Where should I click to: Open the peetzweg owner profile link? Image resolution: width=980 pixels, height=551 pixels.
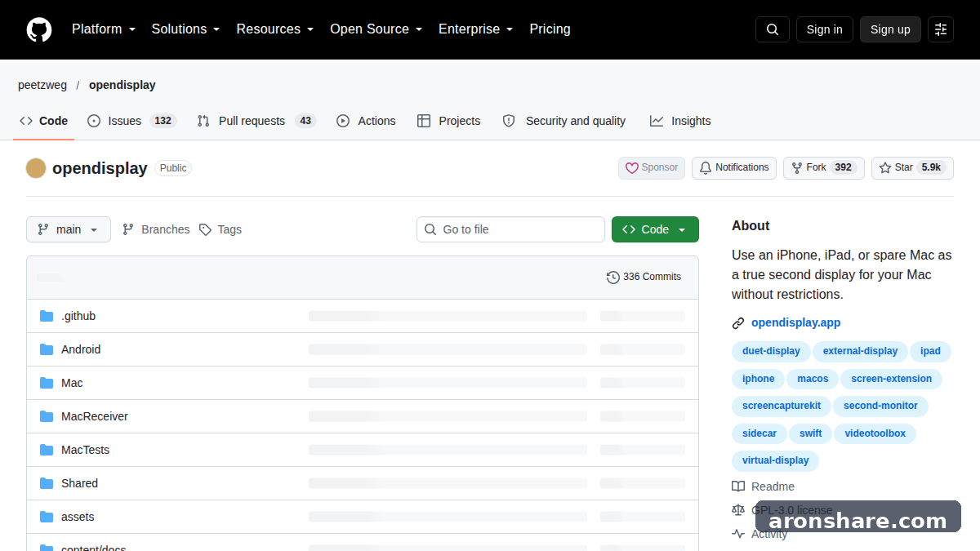[42, 85]
